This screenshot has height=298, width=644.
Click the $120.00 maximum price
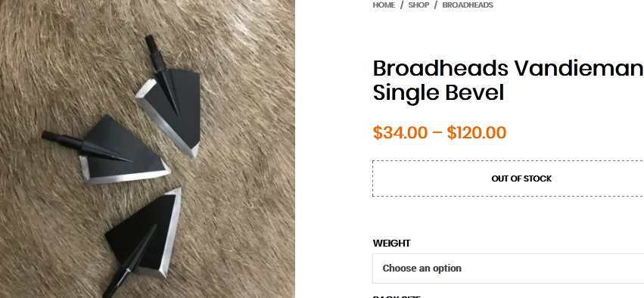tap(477, 132)
